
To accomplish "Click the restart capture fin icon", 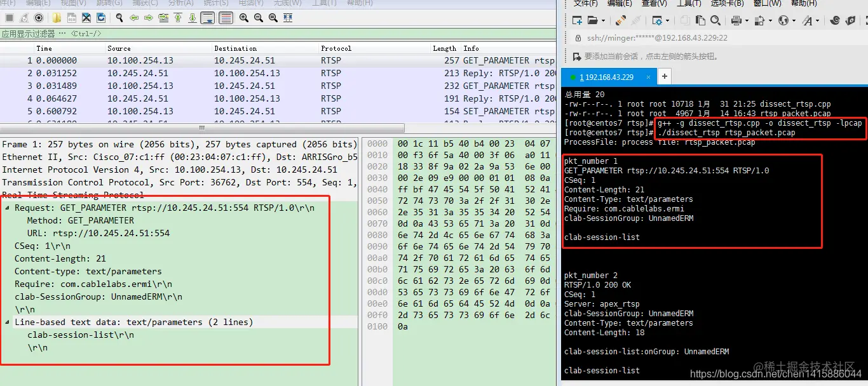I will tap(24, 18).
